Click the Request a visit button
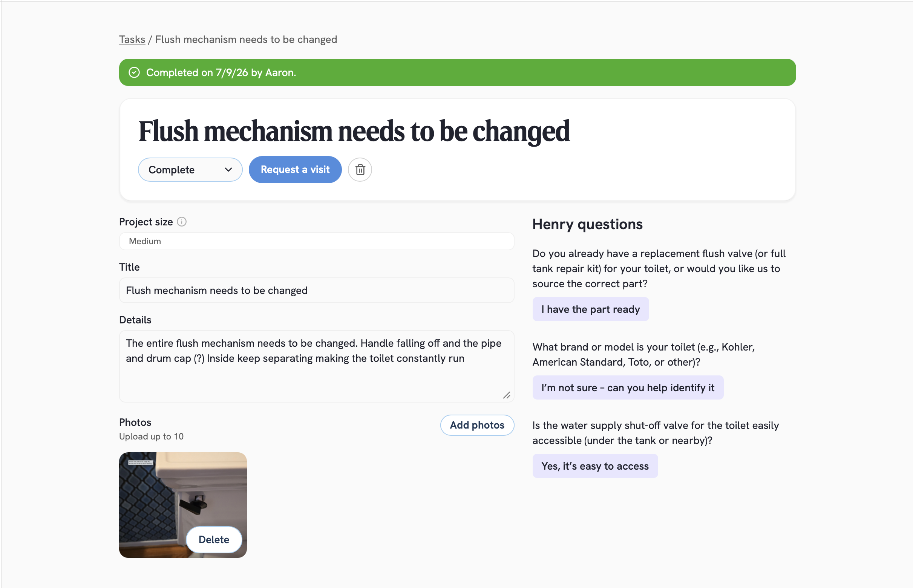 [x=295, y=170]
